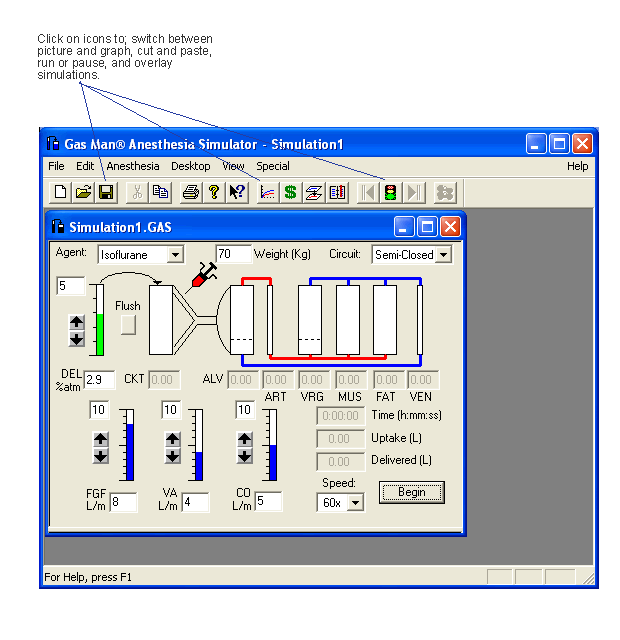Open the Anesthesia menu

[132, 166]
